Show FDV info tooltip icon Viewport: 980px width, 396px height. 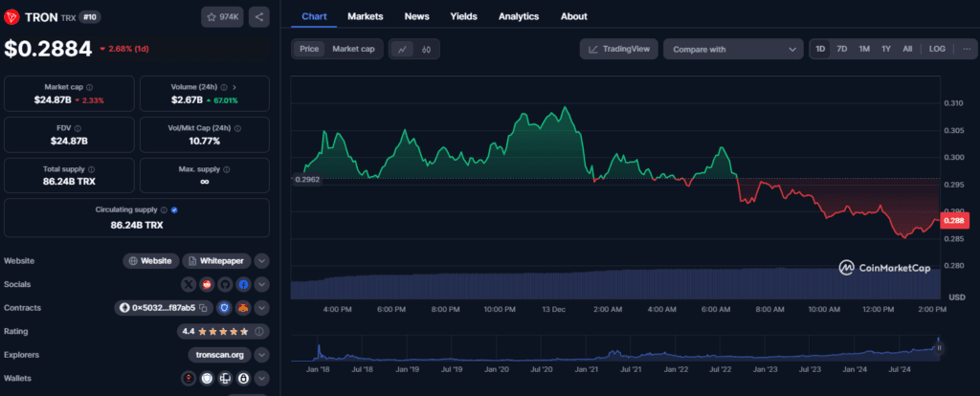[x=78, y=128]
